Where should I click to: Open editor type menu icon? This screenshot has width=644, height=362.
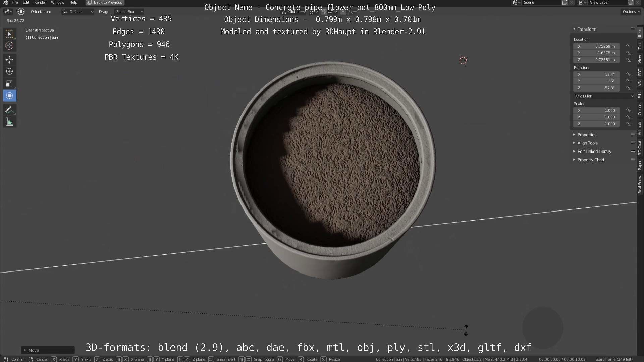[8, 12]
